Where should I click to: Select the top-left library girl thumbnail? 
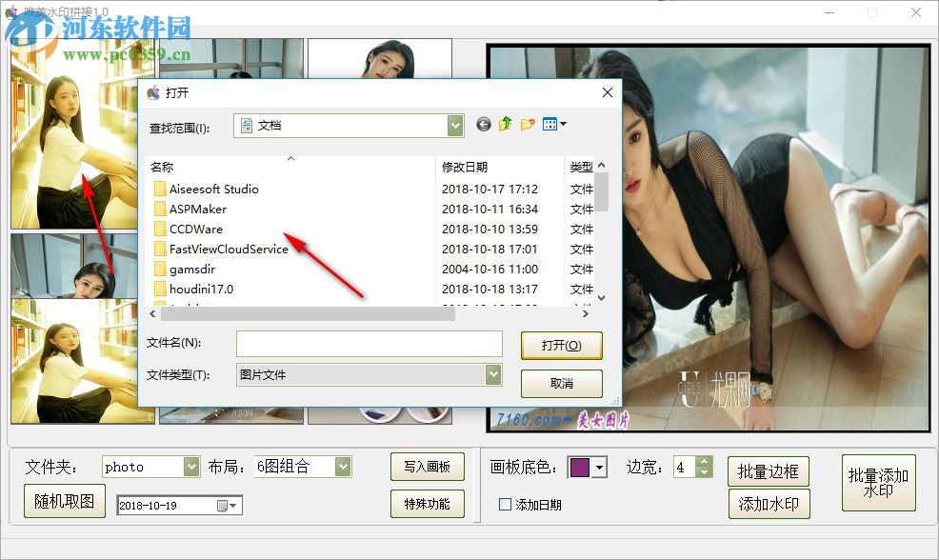click(74, 134)
